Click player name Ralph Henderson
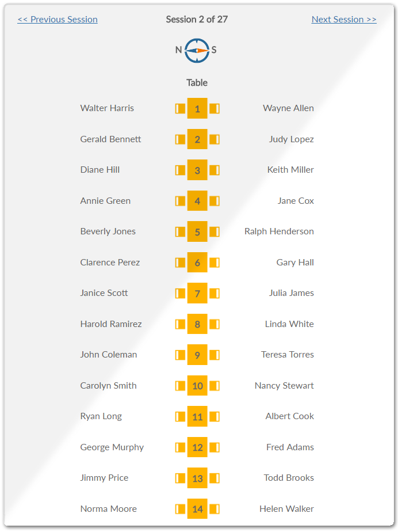 (279, 231)
